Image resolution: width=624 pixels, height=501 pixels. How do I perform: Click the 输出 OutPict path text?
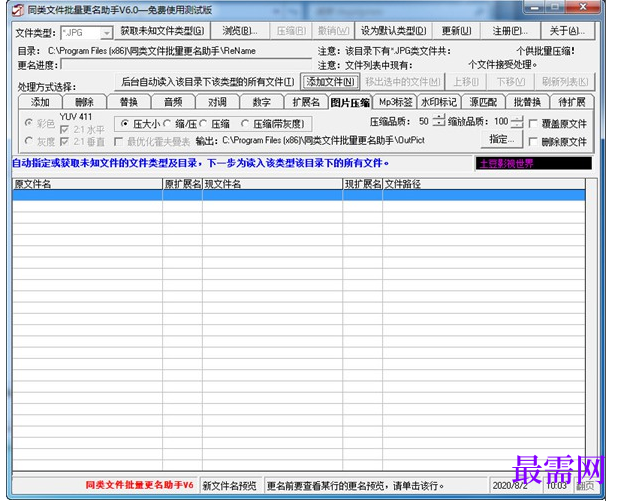324,140
